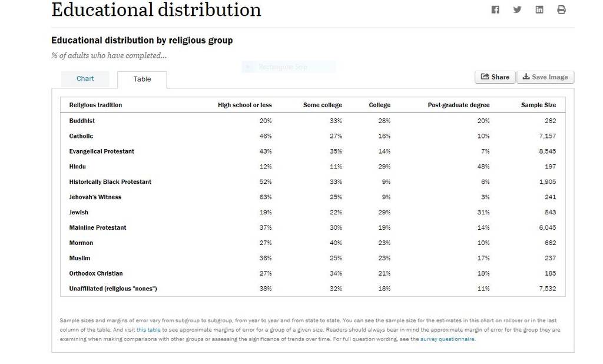
Task: Print the page with printer icon
Action: 561,9
